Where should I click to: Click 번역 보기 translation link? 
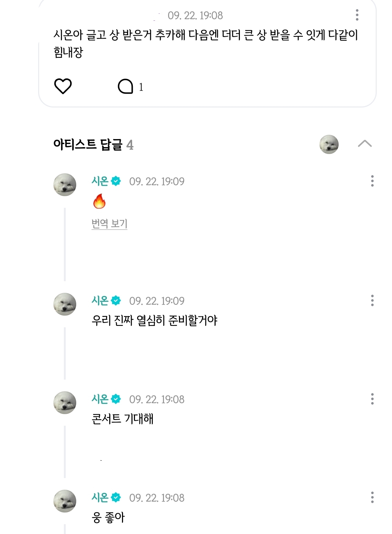(109, 224)
